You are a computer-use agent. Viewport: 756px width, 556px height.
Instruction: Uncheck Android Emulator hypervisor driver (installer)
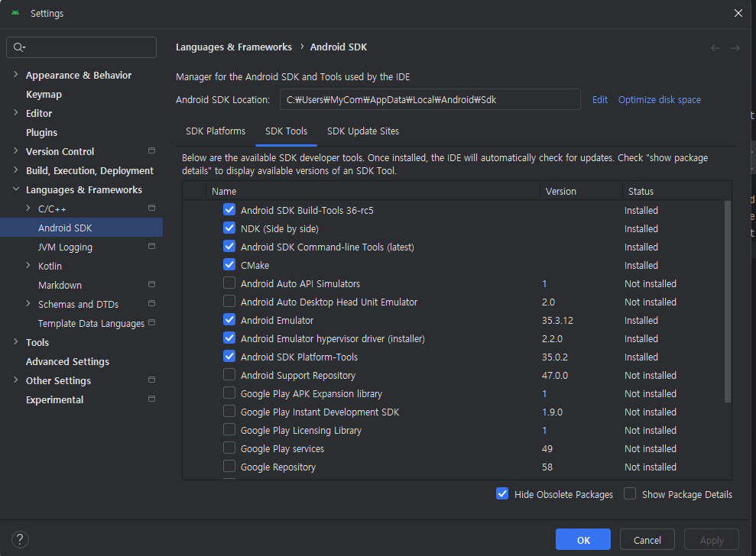(229, 338)
